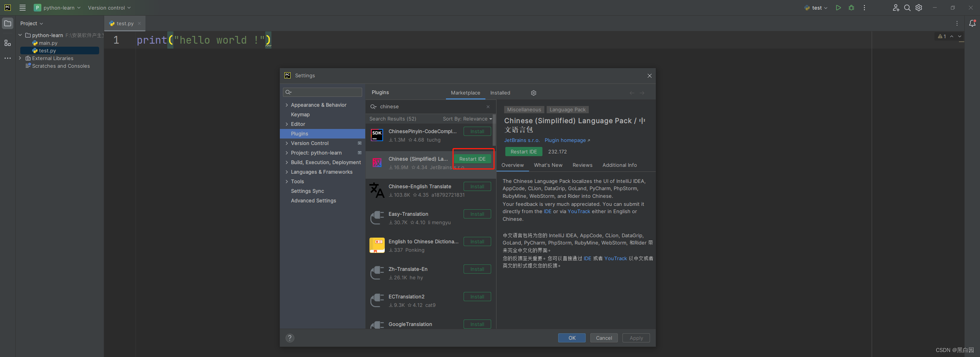Open Version control dropdown
Screen dimensions: 980x357
click(109, 8)
